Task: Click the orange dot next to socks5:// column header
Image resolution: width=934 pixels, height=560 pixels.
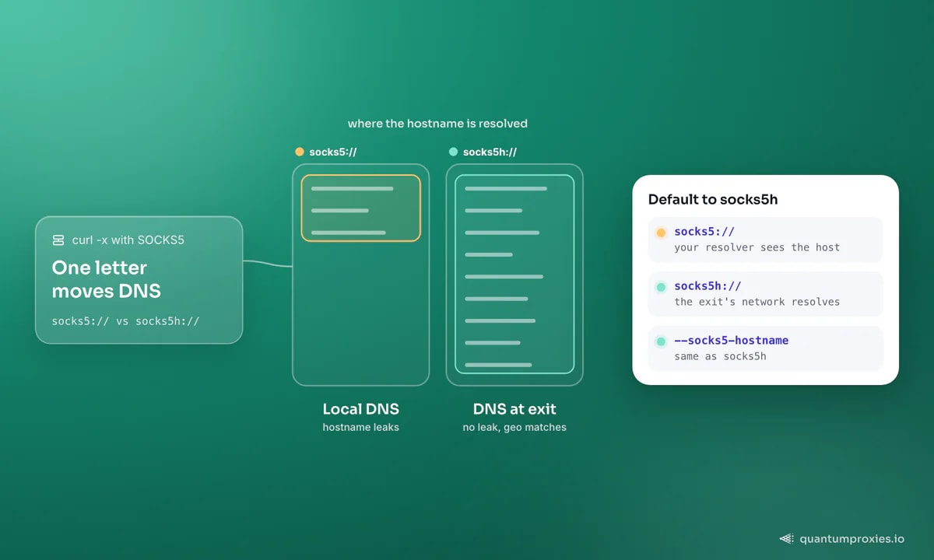Action: (x=300, y=152)
